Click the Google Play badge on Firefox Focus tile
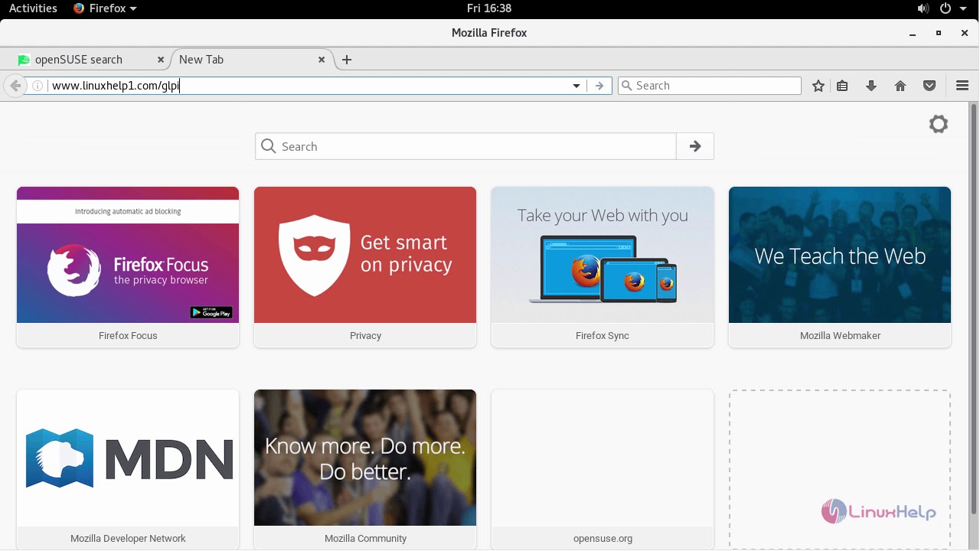This screenshot has height=551, width=980. point(211,312)
